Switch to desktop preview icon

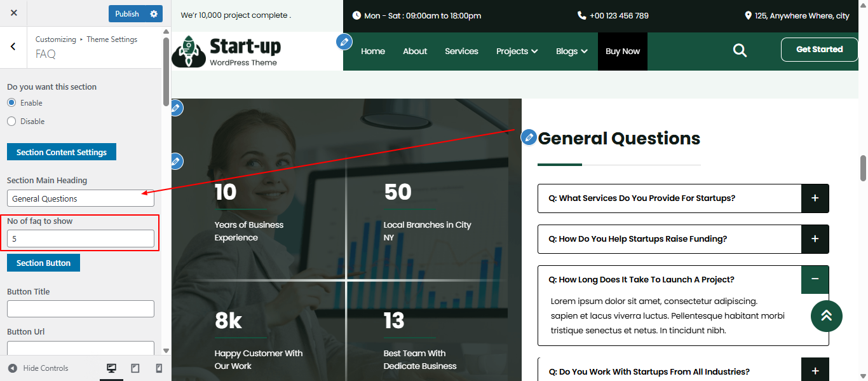(x=111, y=368)
